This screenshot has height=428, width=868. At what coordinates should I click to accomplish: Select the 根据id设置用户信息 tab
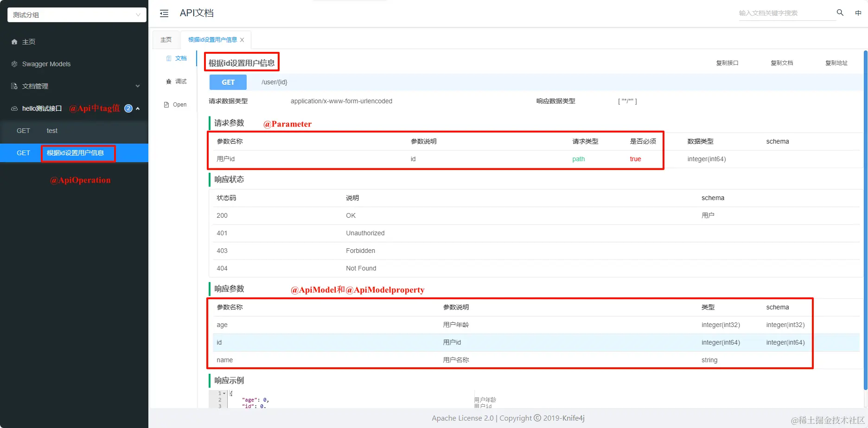point(212,40)
